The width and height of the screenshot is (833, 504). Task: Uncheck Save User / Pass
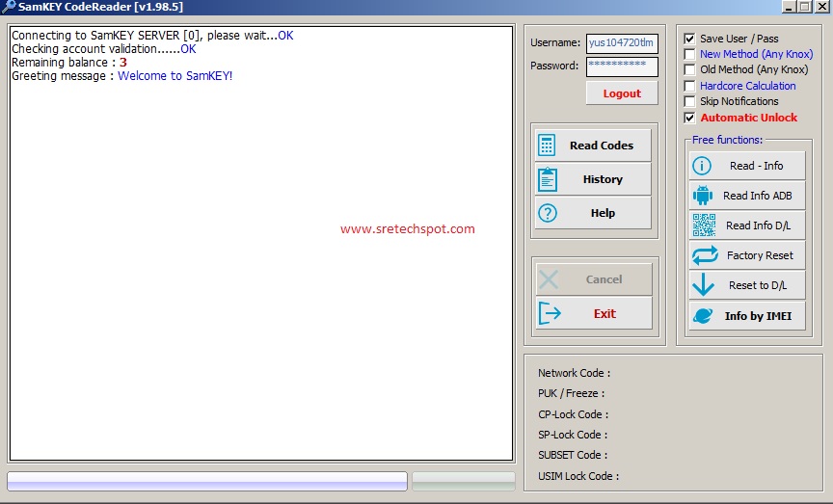coord(689,39)
